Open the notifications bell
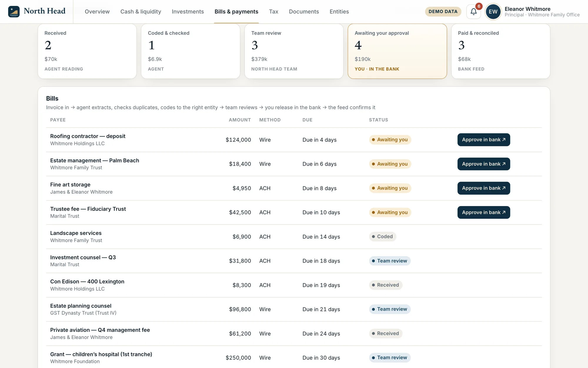This screenshot has width=588, height=368. (473, 11)
